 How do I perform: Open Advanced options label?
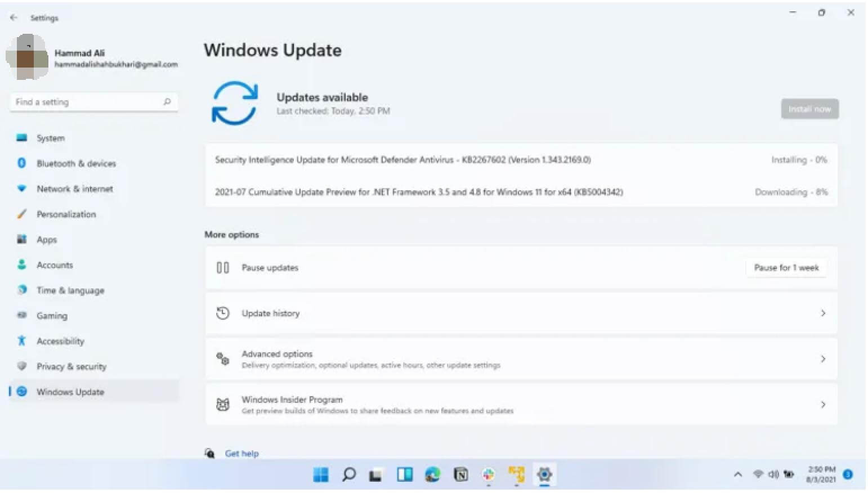click(277, 354)
